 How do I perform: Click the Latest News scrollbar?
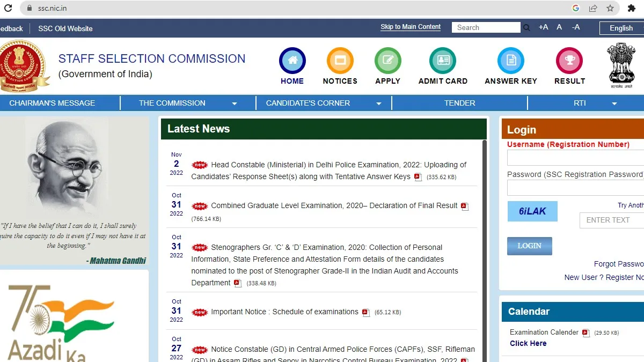click(x=485, y=250)
